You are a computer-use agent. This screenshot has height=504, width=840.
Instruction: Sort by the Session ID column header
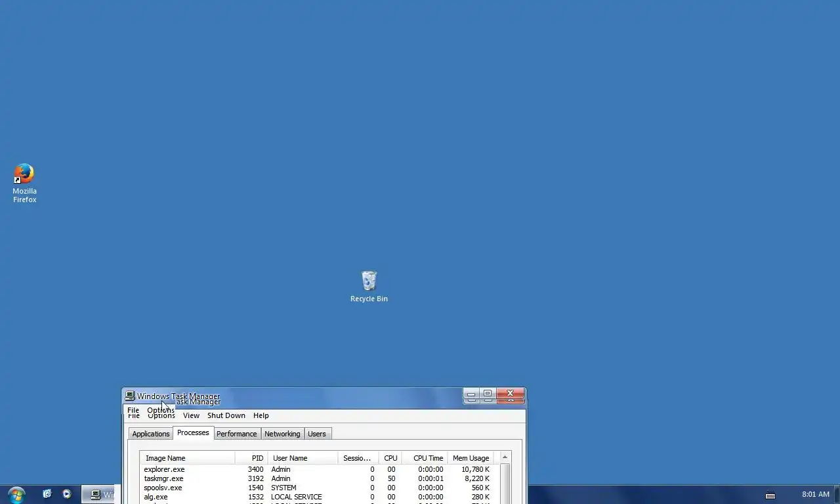coord(358,458)
